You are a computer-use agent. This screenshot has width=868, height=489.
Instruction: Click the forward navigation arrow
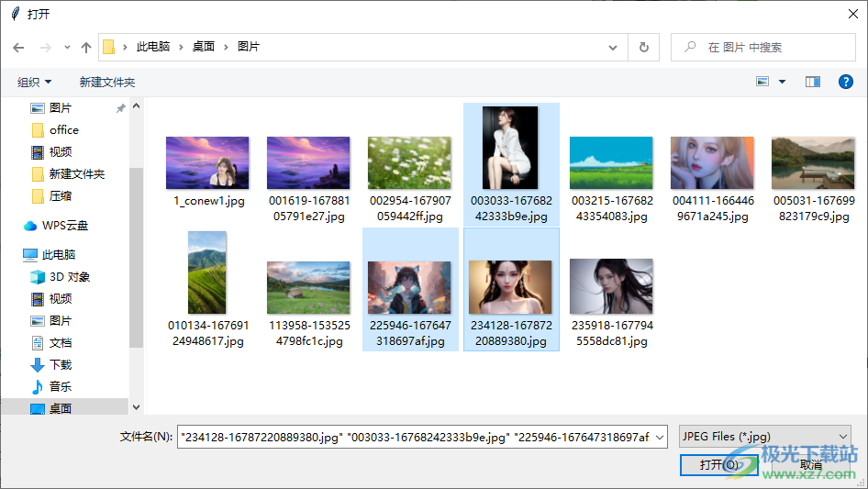pyautogui.click(x=45, y=48)
